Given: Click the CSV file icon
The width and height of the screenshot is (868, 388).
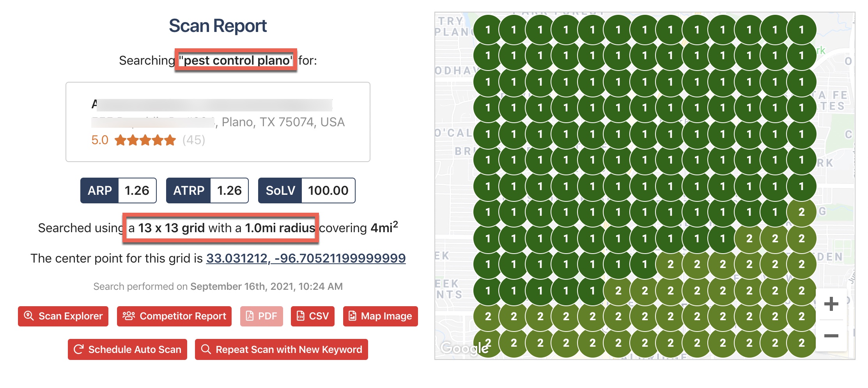Looking at the screenshot, I should click(x=301, y=316).
